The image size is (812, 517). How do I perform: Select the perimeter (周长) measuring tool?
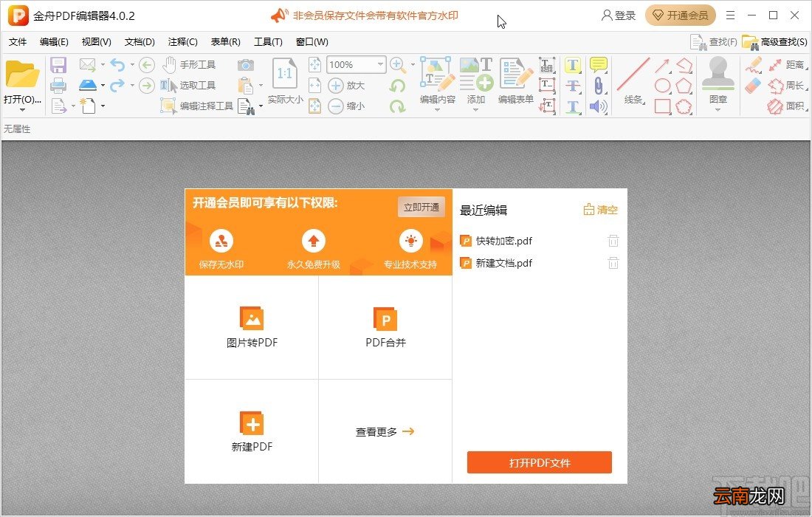(x=787, y=86)
